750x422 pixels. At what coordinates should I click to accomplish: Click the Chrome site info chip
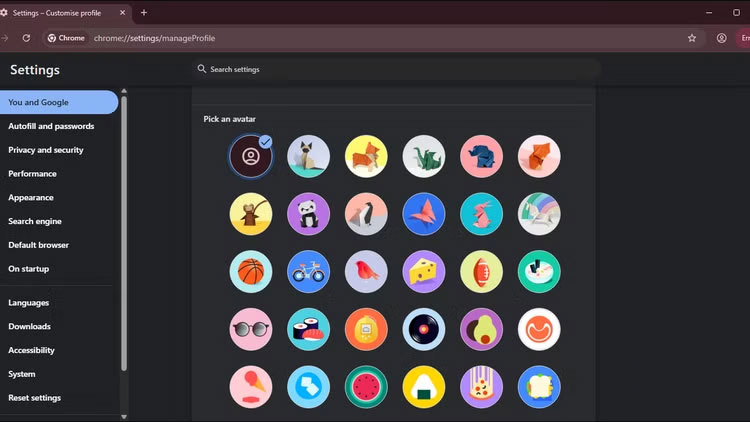[x=66, y=38]
